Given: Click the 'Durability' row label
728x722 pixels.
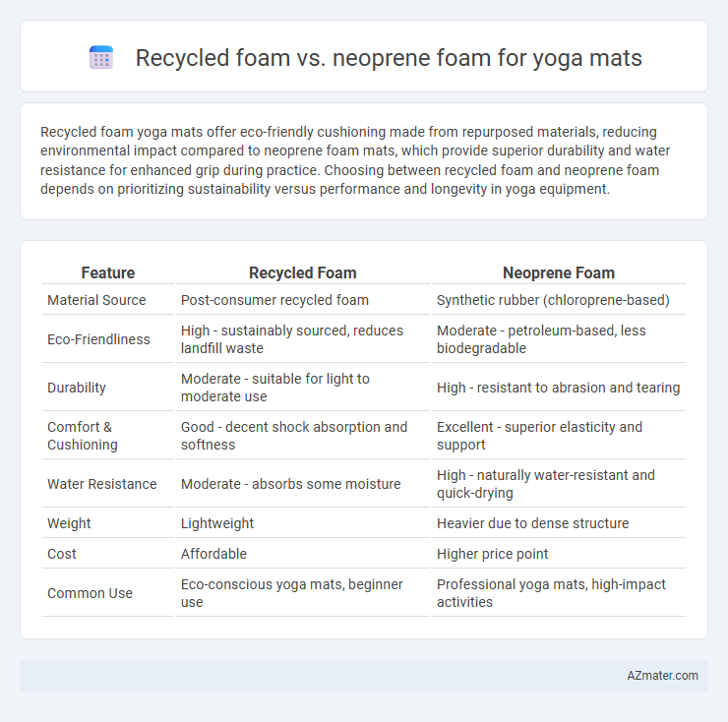Looking at the screenshot, I should pos(77,388).
